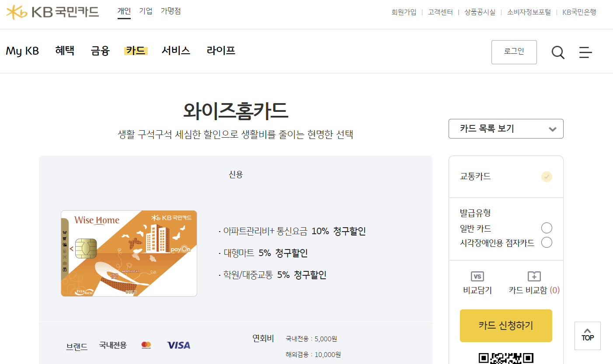Click the 신용 card type label
This screenshot has width=613, height=364.
236,175
